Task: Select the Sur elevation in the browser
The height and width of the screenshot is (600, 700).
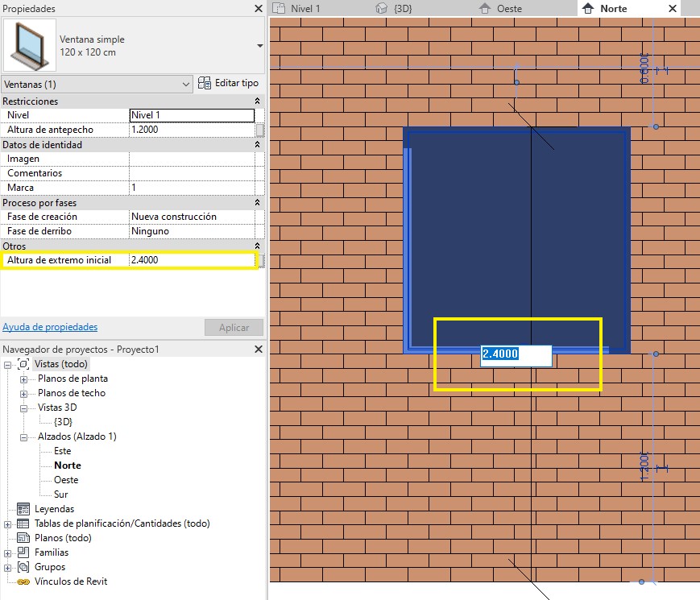Action: click(62, 494)
